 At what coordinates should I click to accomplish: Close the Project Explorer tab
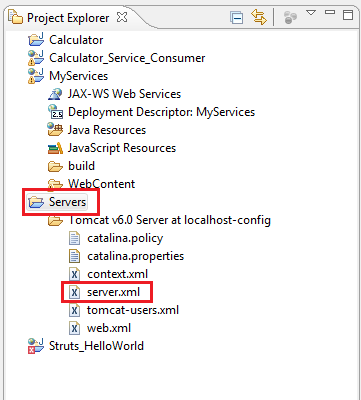point(122,17)
